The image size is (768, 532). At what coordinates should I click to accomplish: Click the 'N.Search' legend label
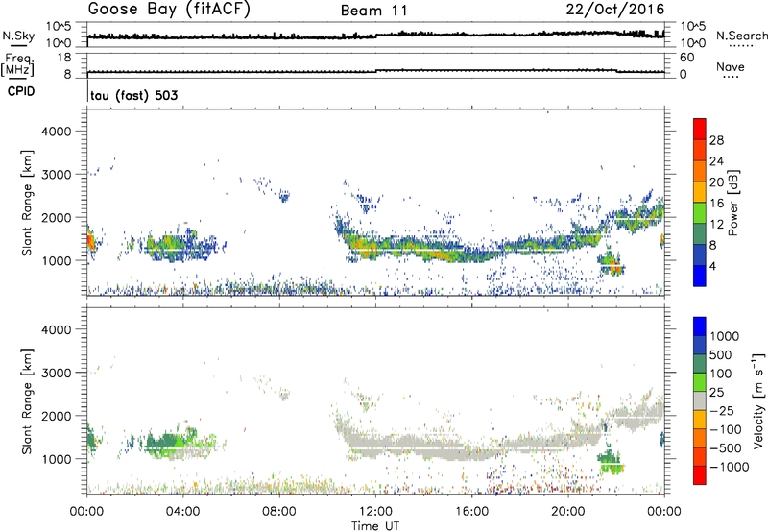tap(741, 36)
